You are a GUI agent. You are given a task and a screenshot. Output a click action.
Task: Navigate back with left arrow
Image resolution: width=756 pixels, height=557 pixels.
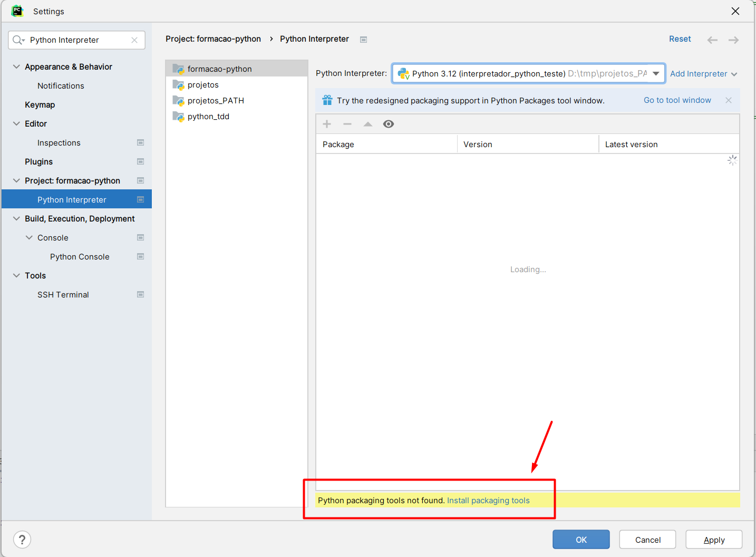tap(712, 40)
